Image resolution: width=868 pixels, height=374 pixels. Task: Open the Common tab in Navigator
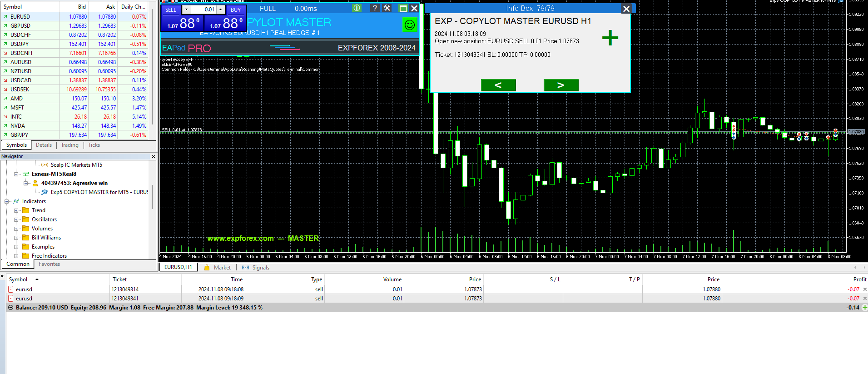[18, 264]
